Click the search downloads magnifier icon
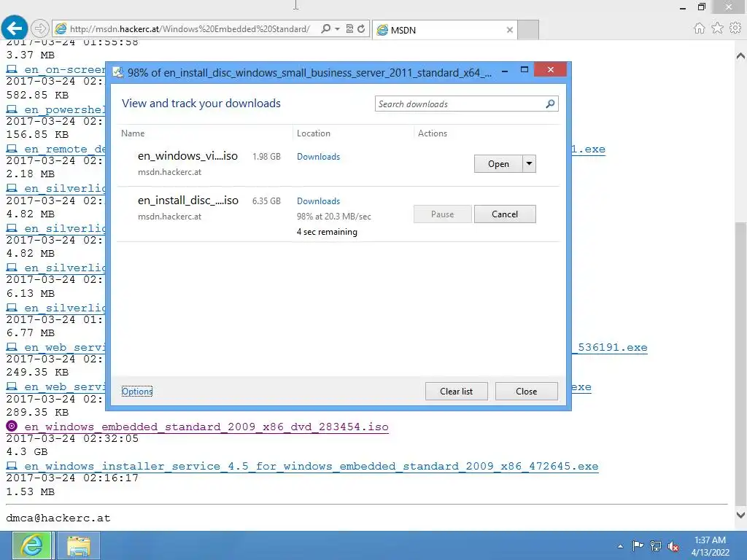The image size is (747, 560). click(x=550, y=104)
